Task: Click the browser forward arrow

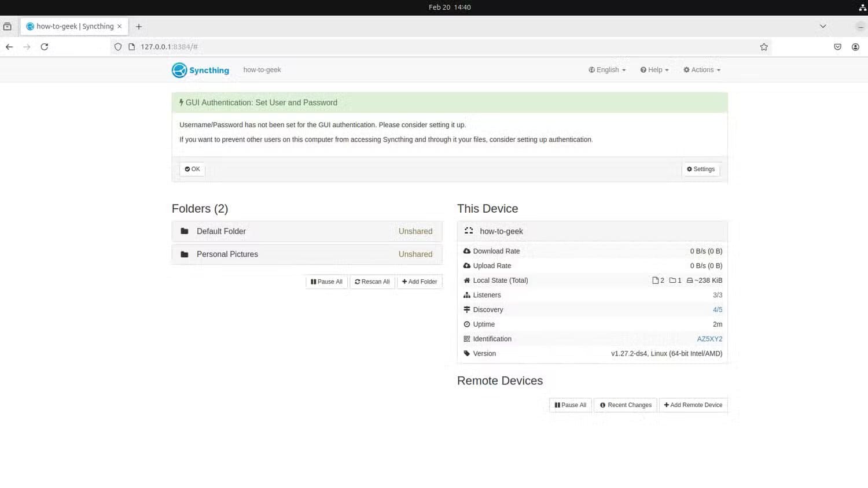Action: [x=27, y=47]
